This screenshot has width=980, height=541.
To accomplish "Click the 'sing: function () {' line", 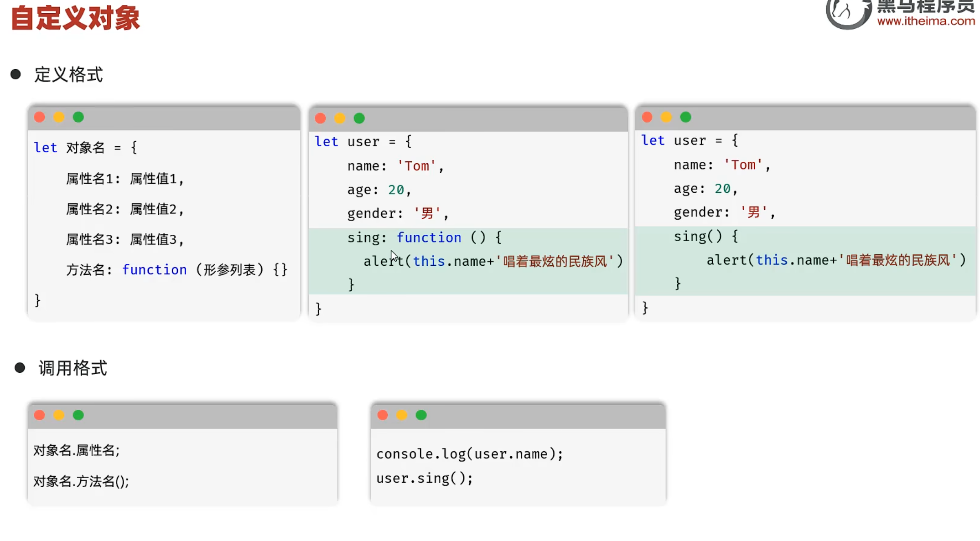I will 424,237.
